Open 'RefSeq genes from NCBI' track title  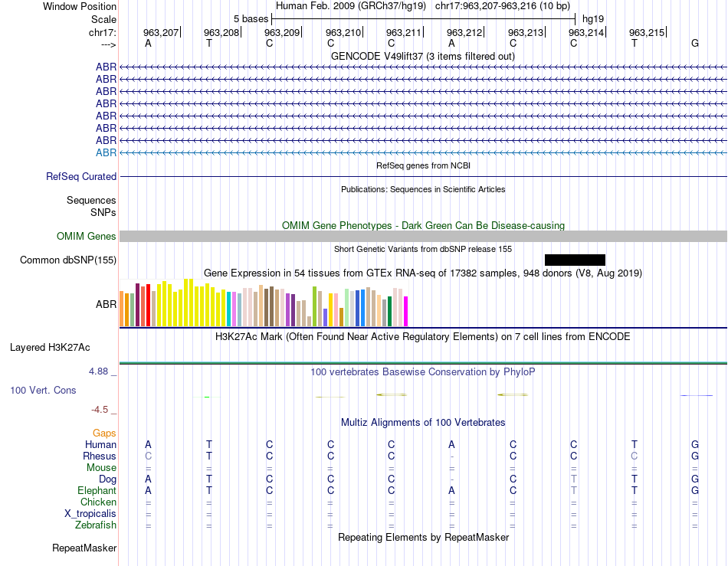click(x=423, y=165)
